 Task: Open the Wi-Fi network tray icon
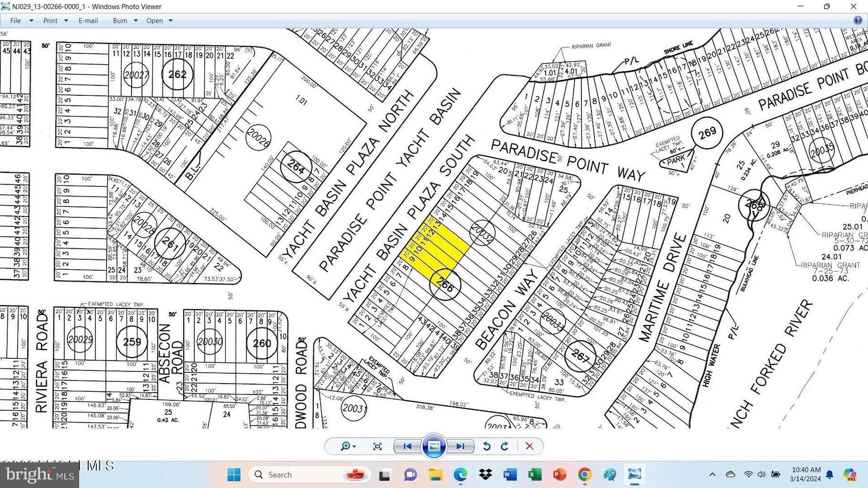pos(748,475)
